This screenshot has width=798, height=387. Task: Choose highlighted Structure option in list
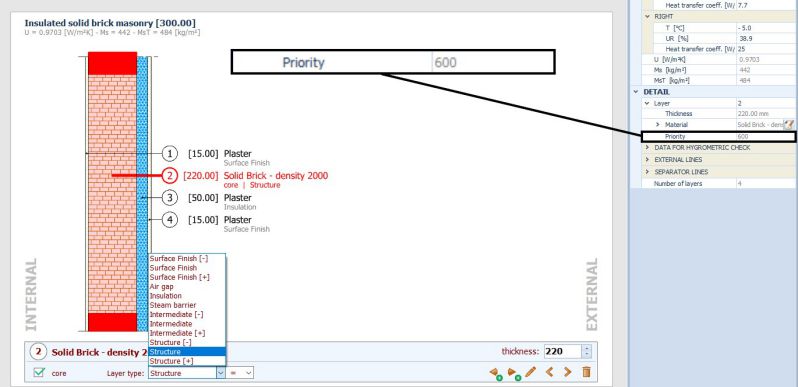point(187,352)
